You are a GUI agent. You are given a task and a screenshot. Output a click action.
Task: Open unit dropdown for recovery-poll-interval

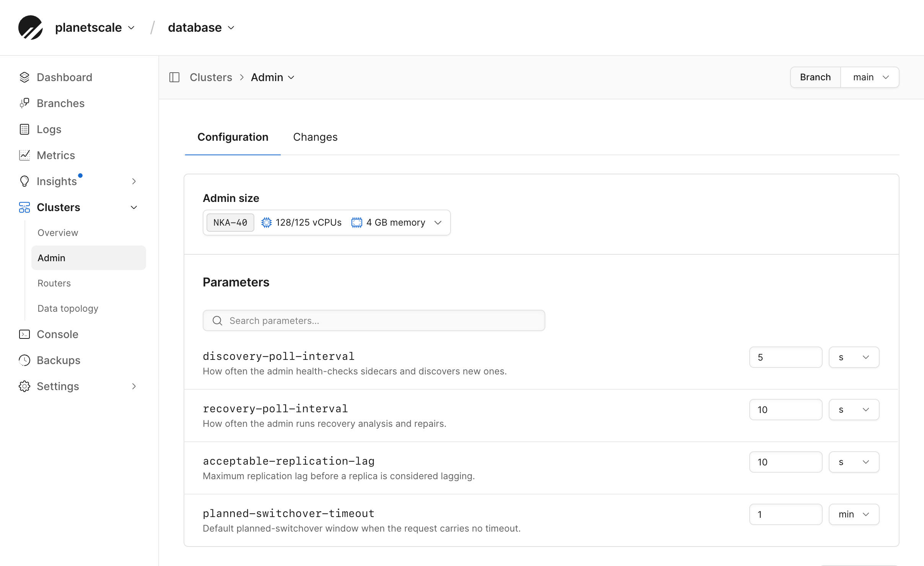click(x=854, y=410)
